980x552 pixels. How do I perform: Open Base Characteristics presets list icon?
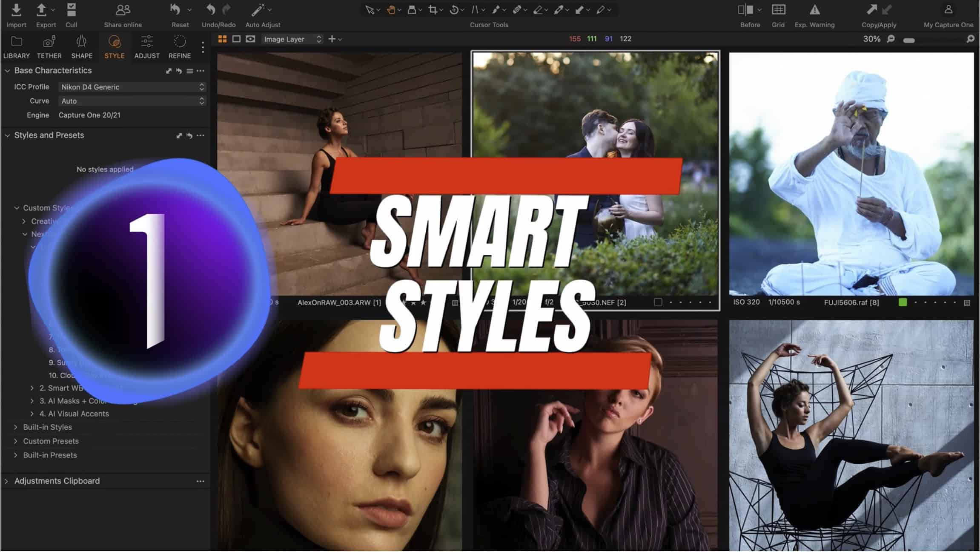click(x=190, y=71)
